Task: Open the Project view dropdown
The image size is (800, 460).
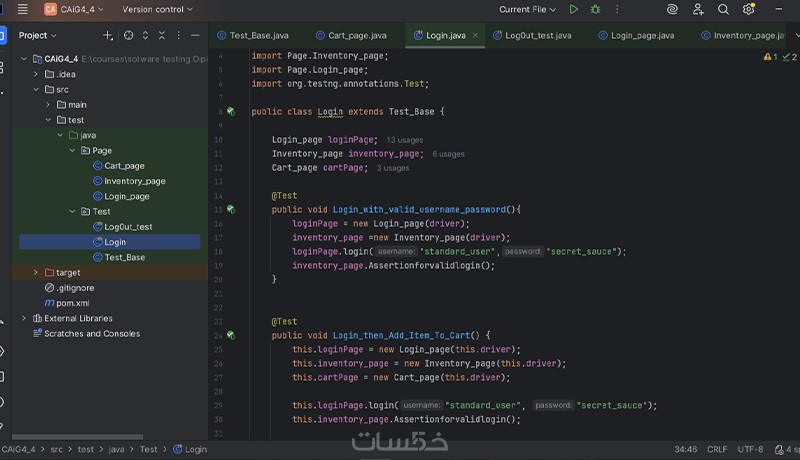Action: tap(37, 35)
